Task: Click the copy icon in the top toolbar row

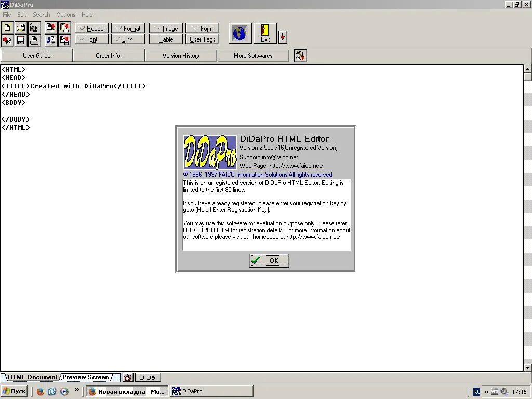Action: (51, 28)
